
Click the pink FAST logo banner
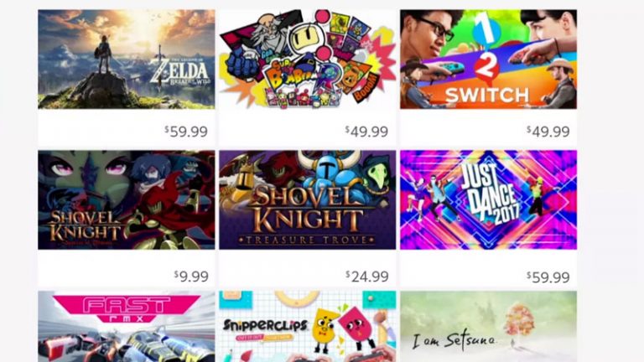point(127,308)
